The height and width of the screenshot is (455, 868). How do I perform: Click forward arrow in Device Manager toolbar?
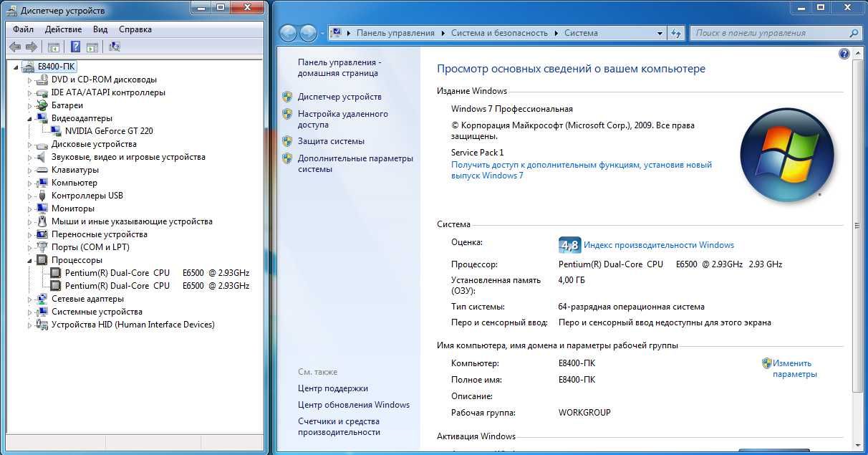32,47
